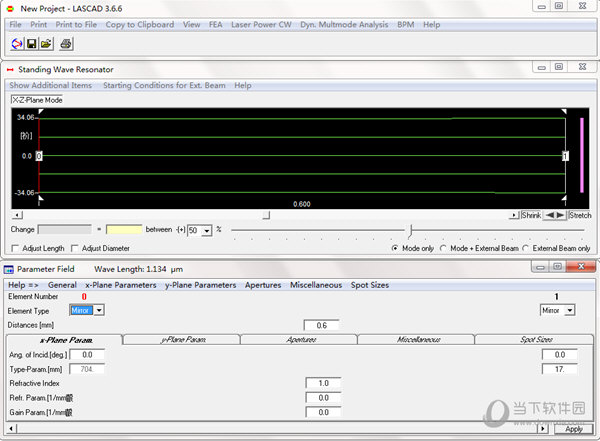Open Apertures menu in Parameter Field
Screen dimensions: 600x441
coord(263,285)
